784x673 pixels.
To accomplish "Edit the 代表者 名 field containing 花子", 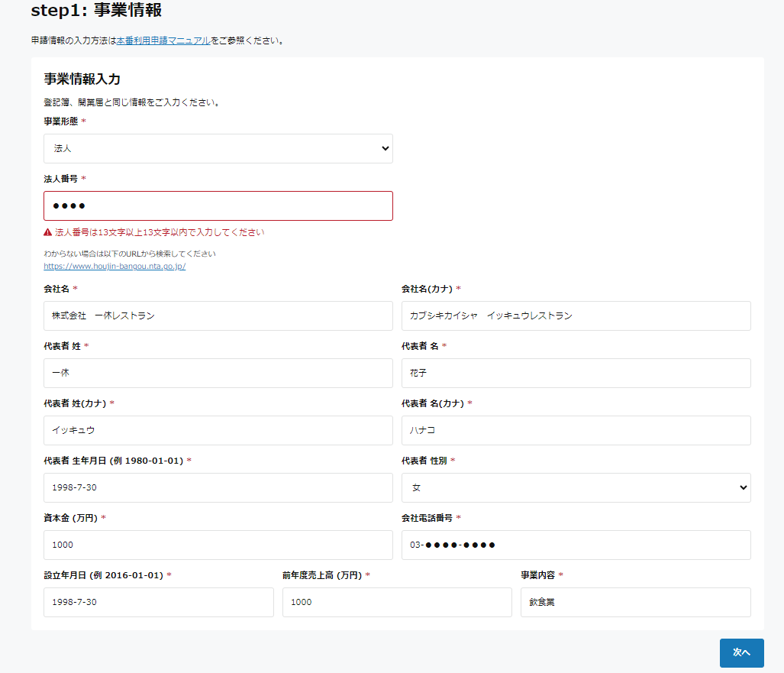I will coord(576,373).
